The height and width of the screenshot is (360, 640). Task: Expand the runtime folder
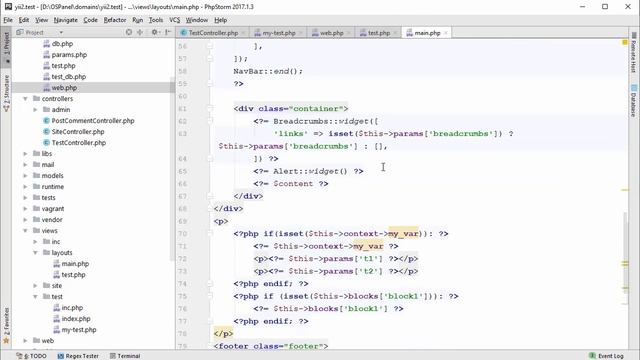pos(25,187)
